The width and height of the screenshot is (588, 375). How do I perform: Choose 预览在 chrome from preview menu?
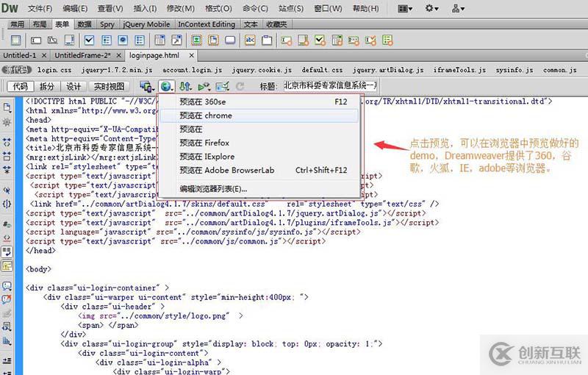point(259,115)
